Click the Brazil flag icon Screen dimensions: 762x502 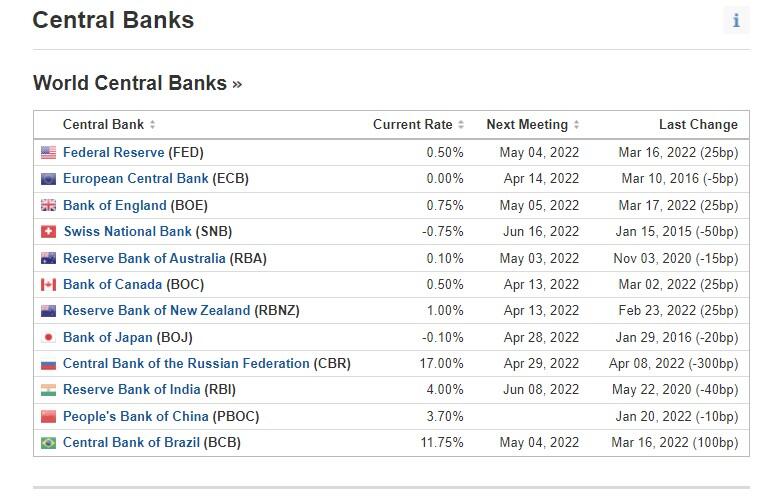click(x=48, y=443)
